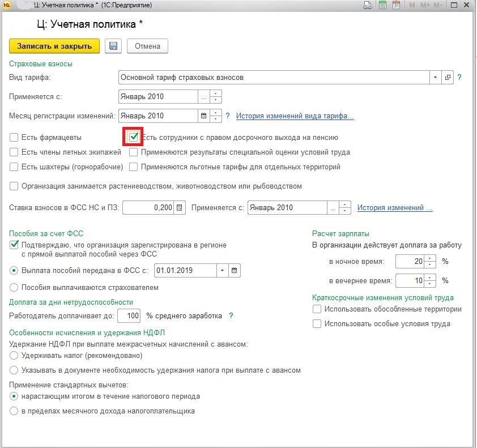Viewport: 477px width, 448px height.
Task: Open calculator icon in Ставка взносов field
Action: pos(180,208)
